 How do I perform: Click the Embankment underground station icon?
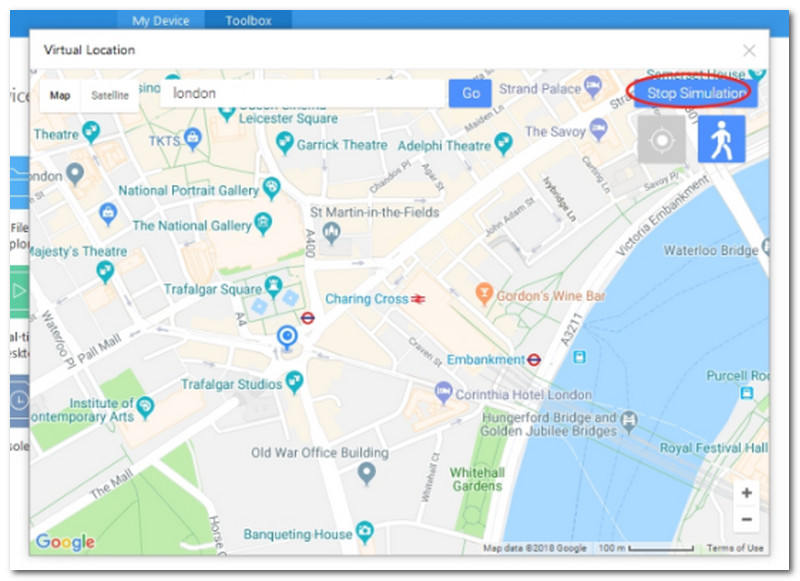tap(535, 359)
